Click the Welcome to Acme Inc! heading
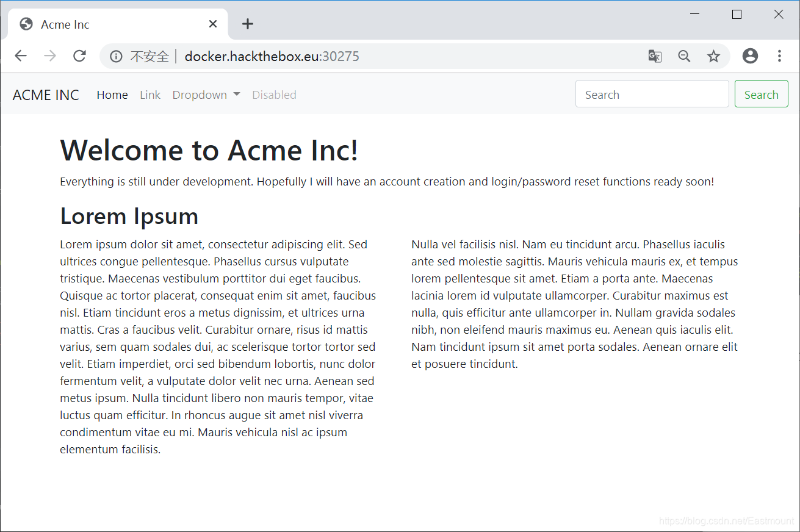 (209, 150)
